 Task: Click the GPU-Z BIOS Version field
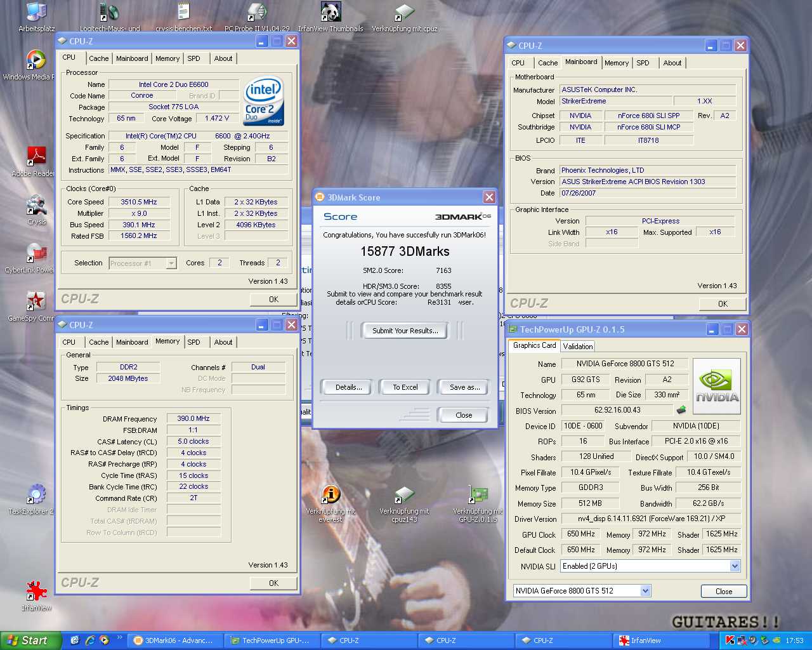click(x=617, y=410)
